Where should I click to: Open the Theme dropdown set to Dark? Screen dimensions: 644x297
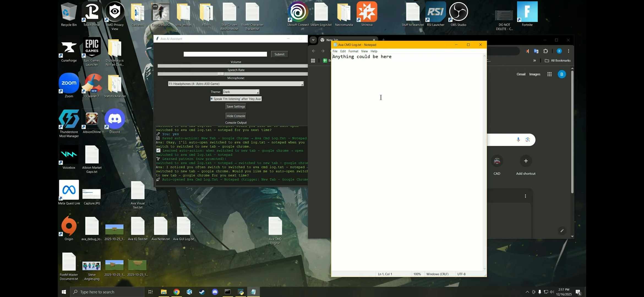[x=241, y=92]
